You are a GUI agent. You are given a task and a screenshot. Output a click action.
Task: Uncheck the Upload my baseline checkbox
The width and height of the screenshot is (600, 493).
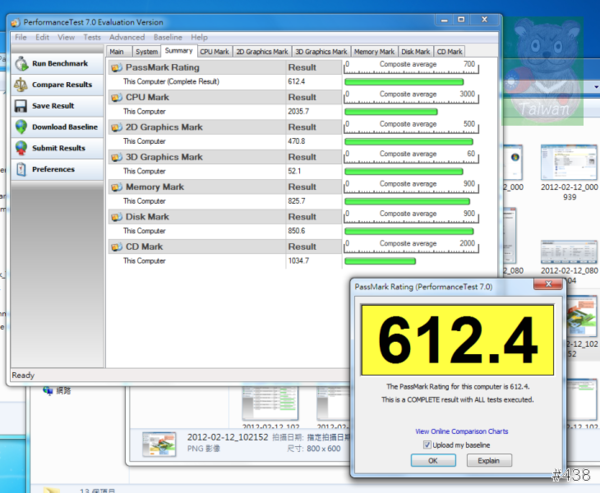427,444
